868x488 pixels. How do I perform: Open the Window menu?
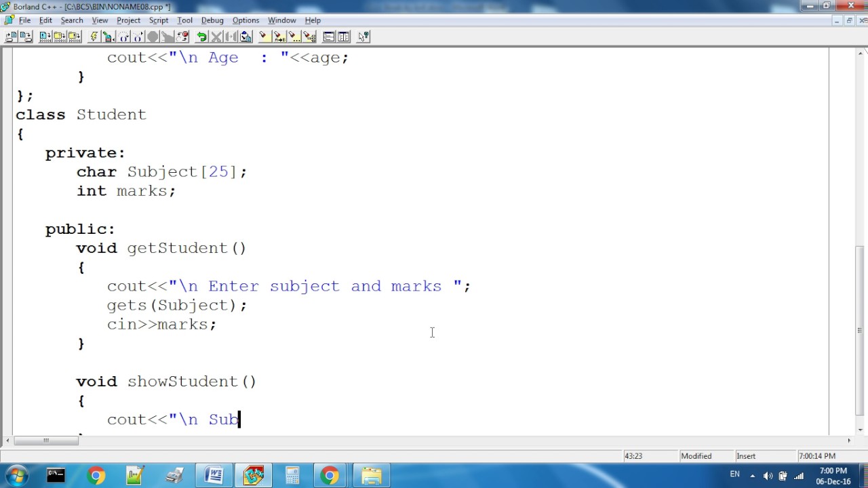click(x=281, y=20)
